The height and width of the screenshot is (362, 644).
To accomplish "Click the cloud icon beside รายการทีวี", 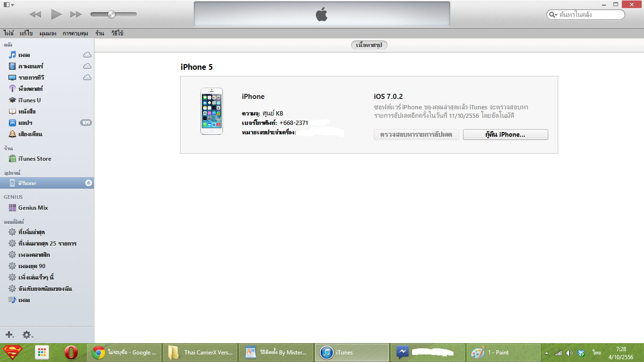I will coord(87,78).
